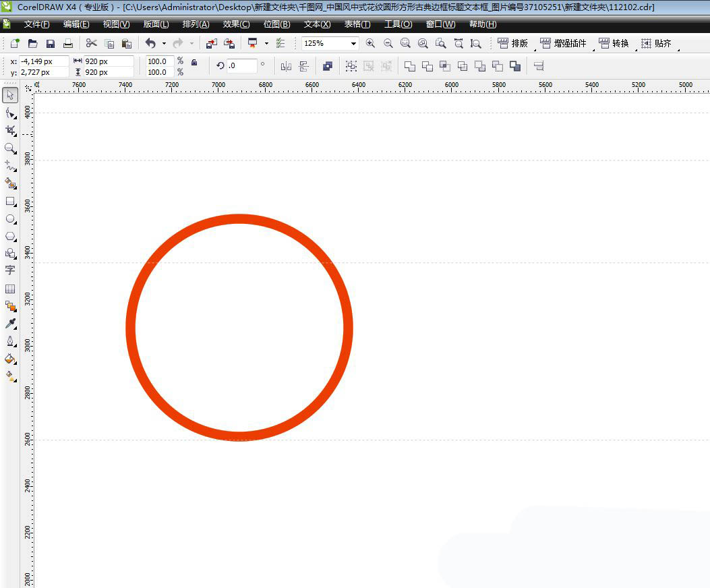This screenshot has width=710, height=588.
Task: Choose the Rectangle tool
Action: [x=10, y=201]
